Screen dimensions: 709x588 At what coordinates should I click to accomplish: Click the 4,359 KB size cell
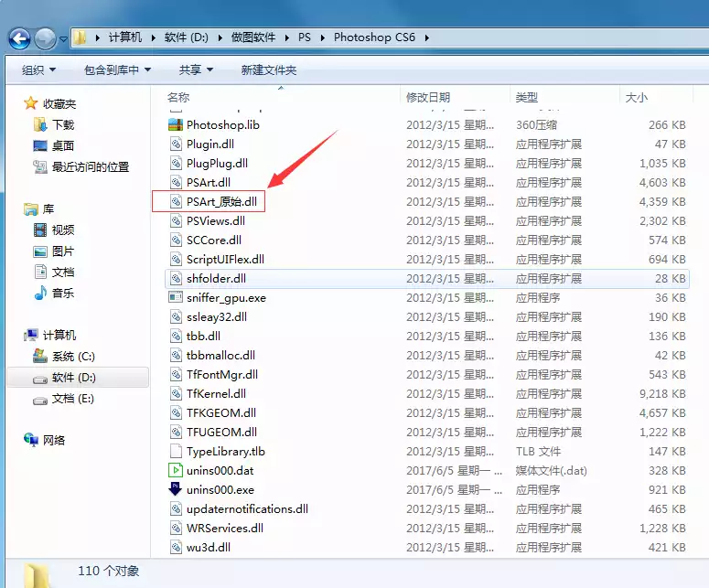coord(662,201)
